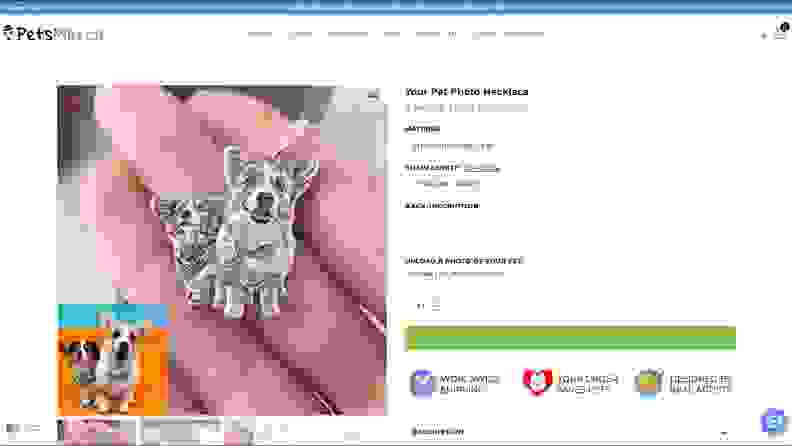Click the purple badge icon below cart button
Image resolution: width=792 pixels, height=446 pixels.
tap(421, 384)
